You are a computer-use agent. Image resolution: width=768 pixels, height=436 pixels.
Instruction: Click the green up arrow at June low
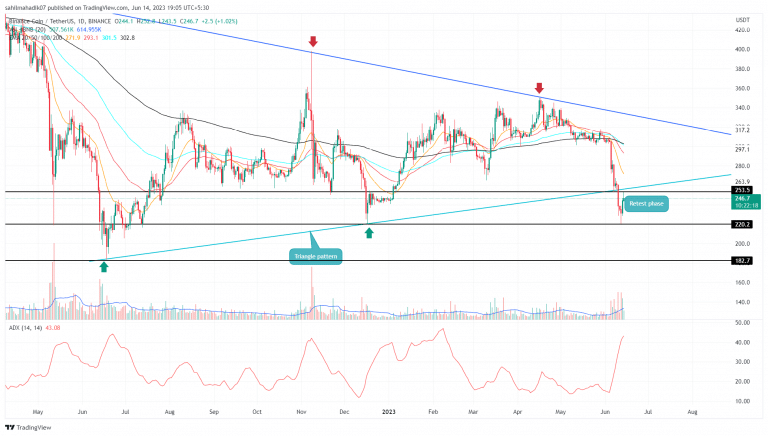(103, 267)
